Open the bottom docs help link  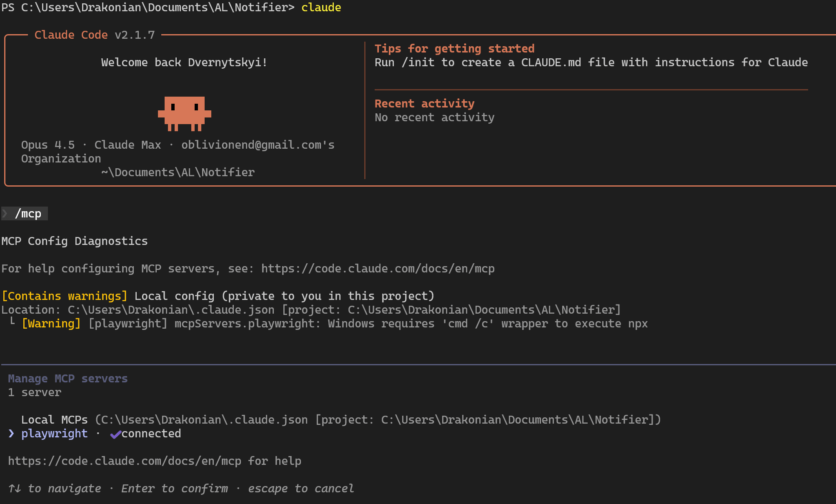(x=125, y=461)
